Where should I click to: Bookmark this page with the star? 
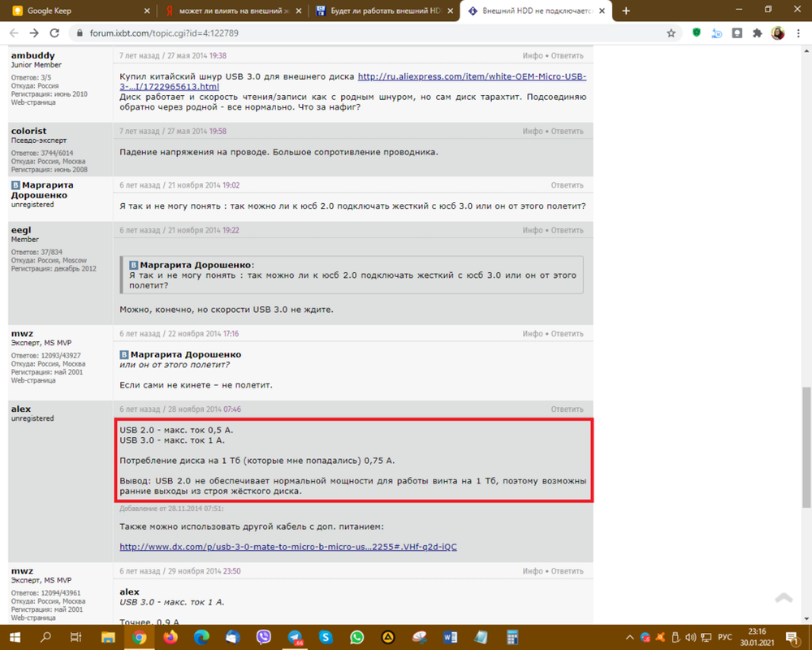click(672, 33)
